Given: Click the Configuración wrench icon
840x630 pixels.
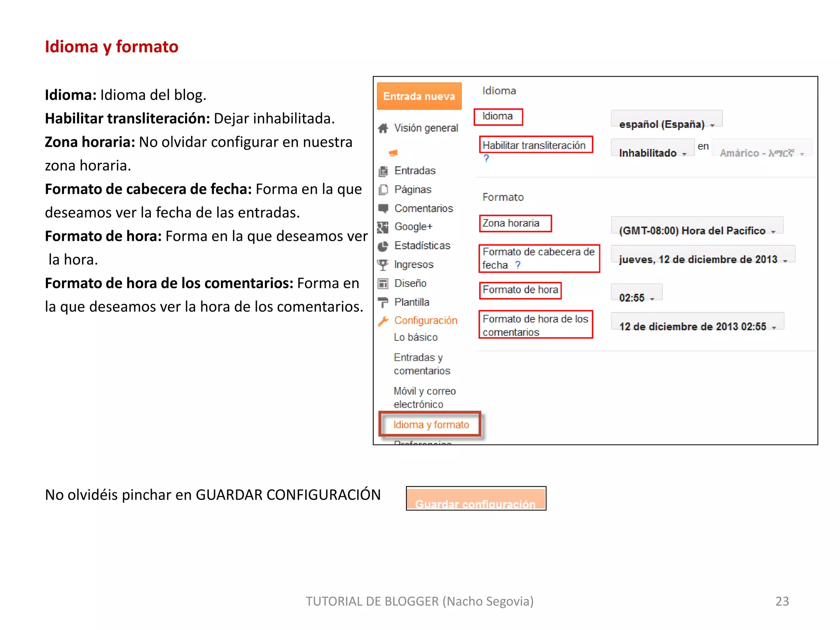Looking at the screenshot, I should coord(383,321).
